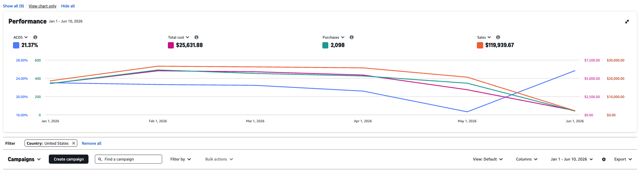Click the $25,631.88 total cost value

[189, 45]
